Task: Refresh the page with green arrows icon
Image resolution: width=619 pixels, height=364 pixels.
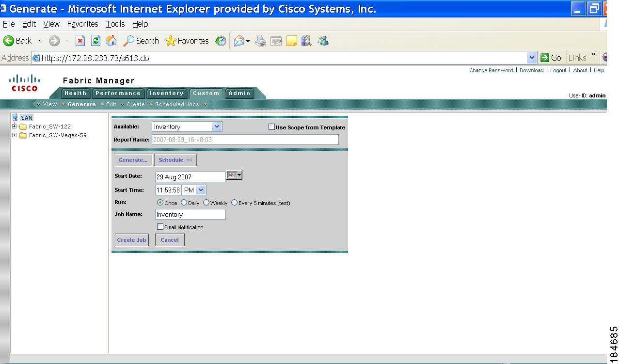Action: [x=96, y=41]
